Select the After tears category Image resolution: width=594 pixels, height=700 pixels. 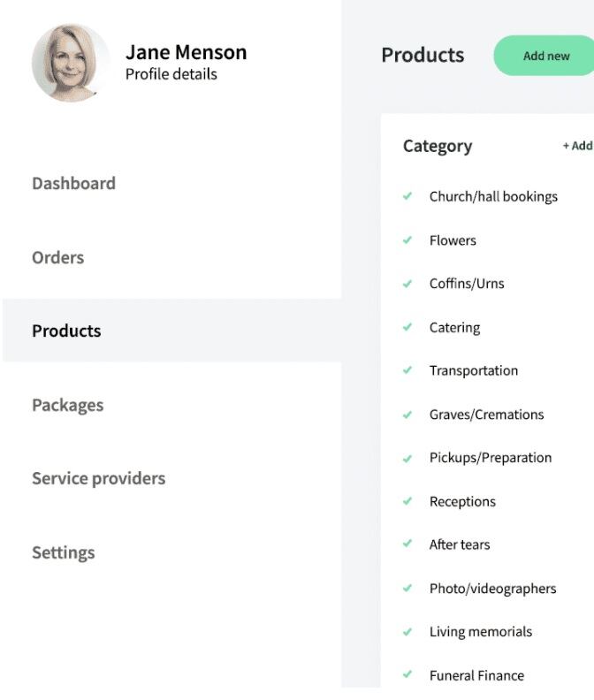click(459, 544)
